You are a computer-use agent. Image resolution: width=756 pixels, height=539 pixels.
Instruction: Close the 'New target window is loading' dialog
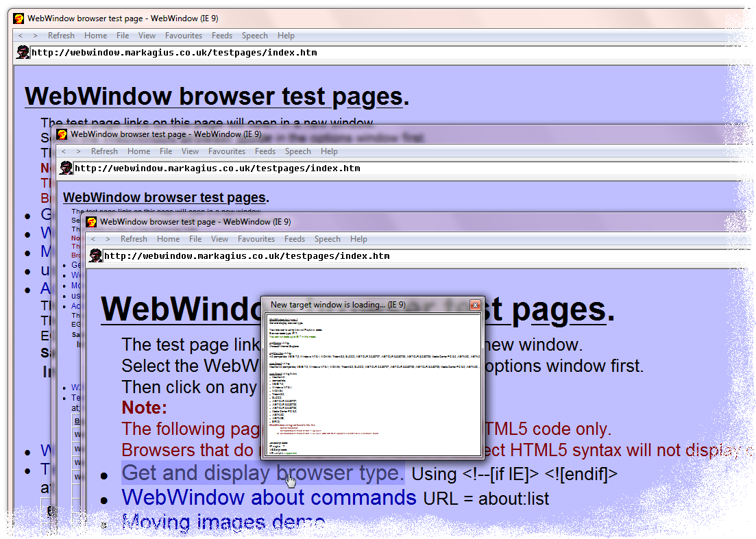pos(476,305)
